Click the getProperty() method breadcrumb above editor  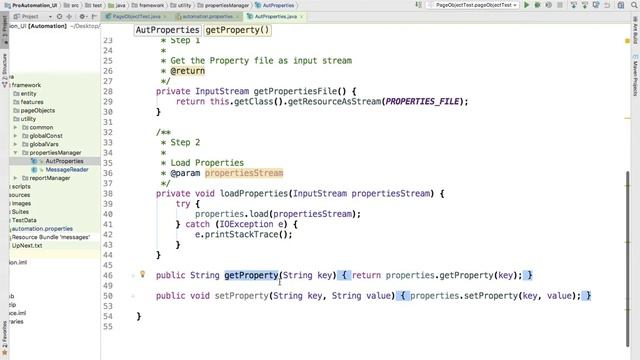(x=237, y=30)
